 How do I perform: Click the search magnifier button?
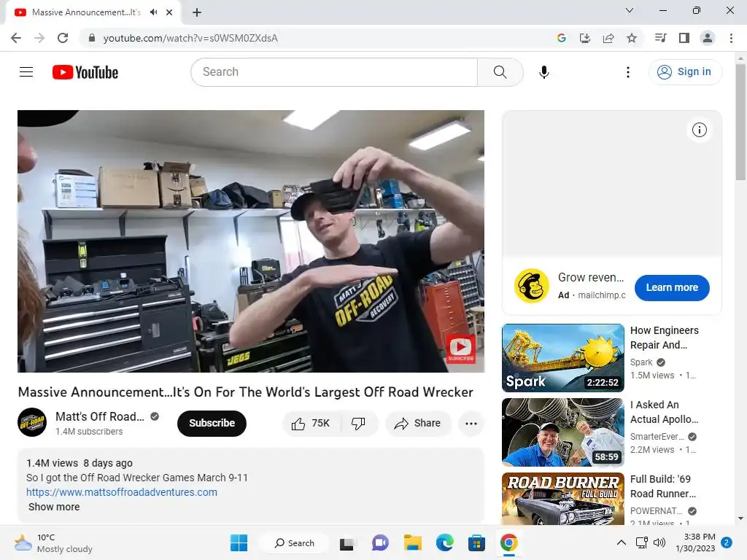coord(500,72)
